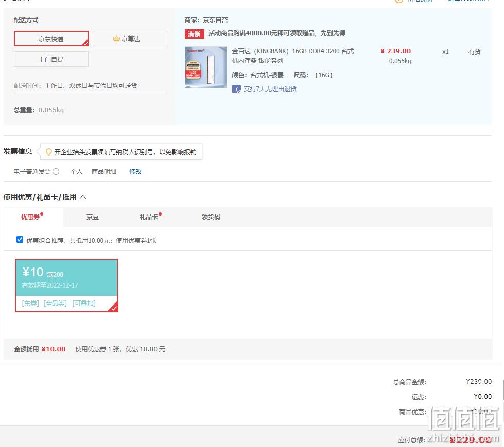Click the info icon beside 电子普通发票
The image size is (504, 447).
click(56, 171)
